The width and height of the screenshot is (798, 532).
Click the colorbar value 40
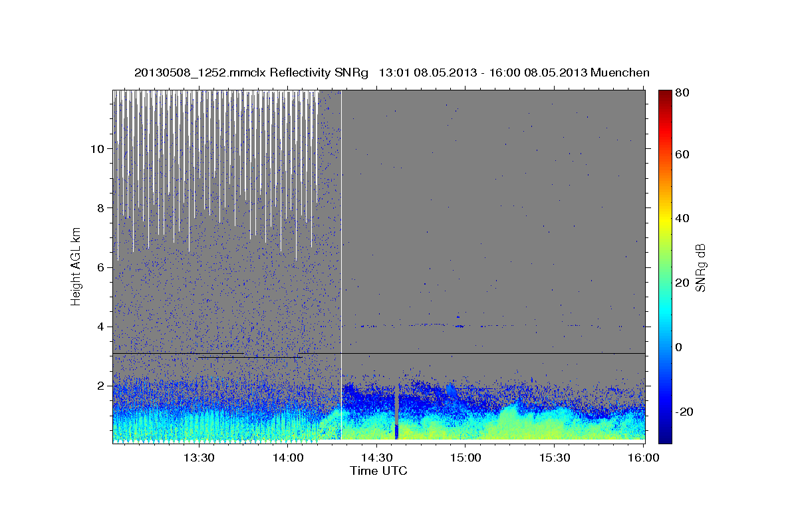point(683,218)
